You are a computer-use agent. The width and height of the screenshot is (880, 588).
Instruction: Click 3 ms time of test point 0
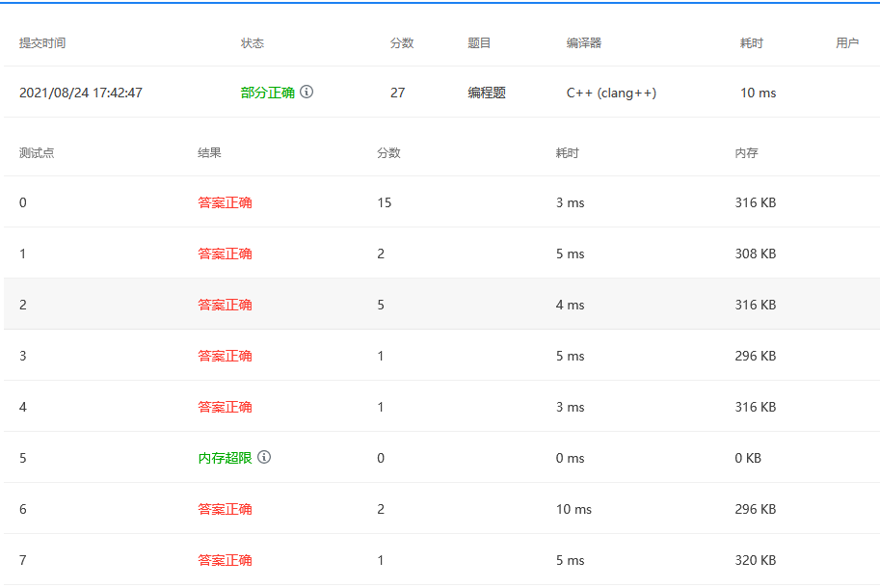[x=571, y=202]
